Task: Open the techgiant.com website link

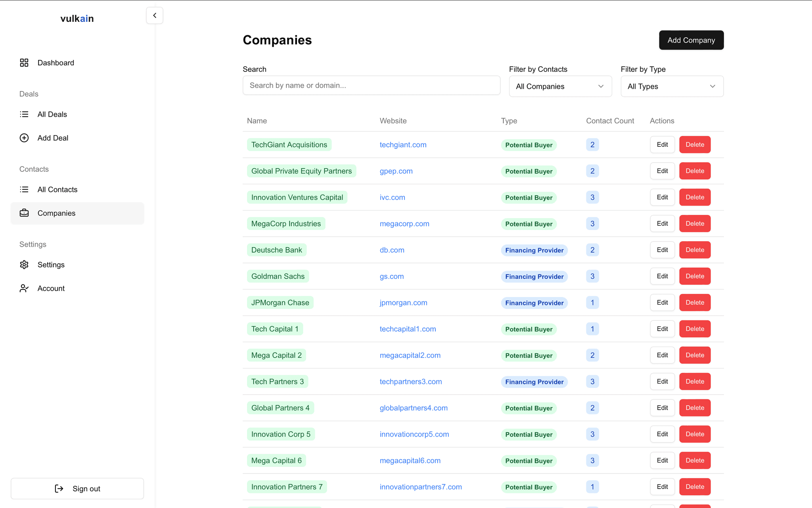Action: click(x=403, y=145)
